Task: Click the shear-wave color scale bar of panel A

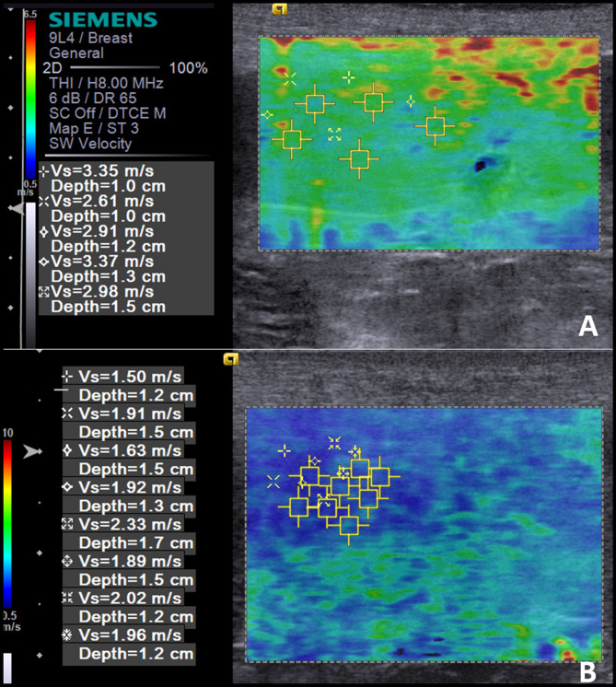Action: 30,99
